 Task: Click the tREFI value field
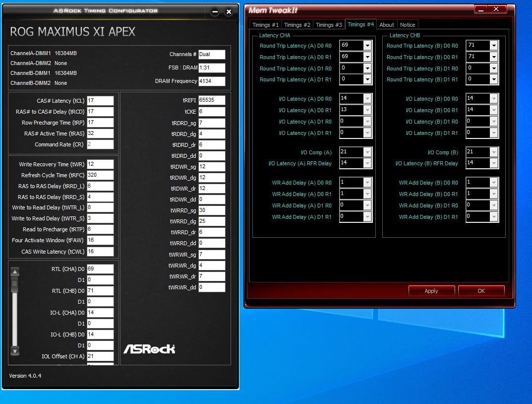click(x=212, y=100)
